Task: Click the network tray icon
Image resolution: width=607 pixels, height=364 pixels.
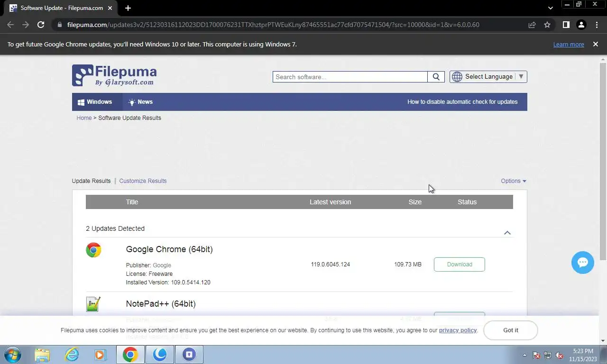Action: pyautogui.click(x=548, y=355)
